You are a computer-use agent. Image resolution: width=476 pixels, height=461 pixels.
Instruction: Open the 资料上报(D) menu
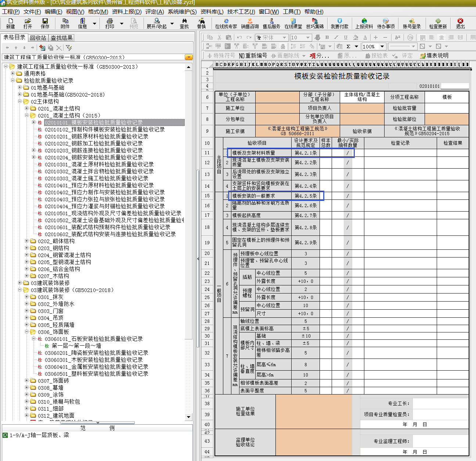click(127, 11)
